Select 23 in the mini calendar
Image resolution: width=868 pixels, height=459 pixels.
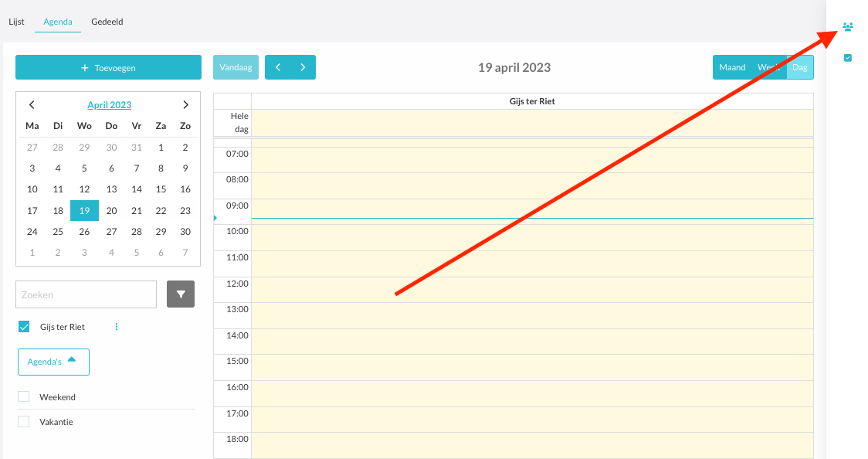click(185, 210)
